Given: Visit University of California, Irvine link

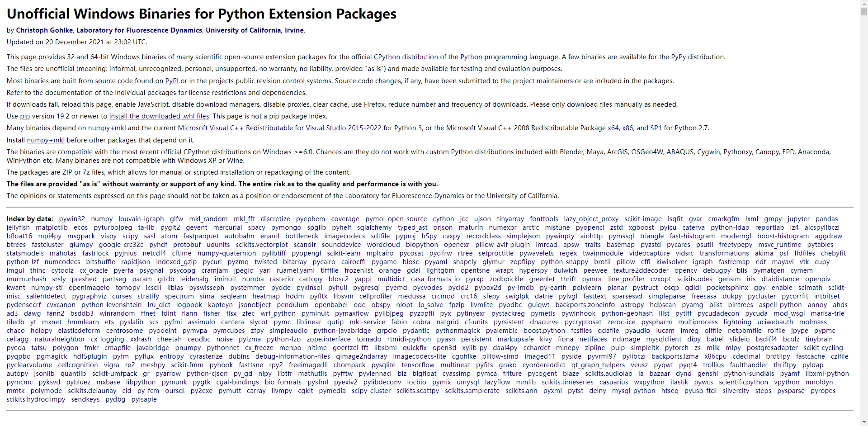Looking at the screenshot, I should click(x=255, y=30).
